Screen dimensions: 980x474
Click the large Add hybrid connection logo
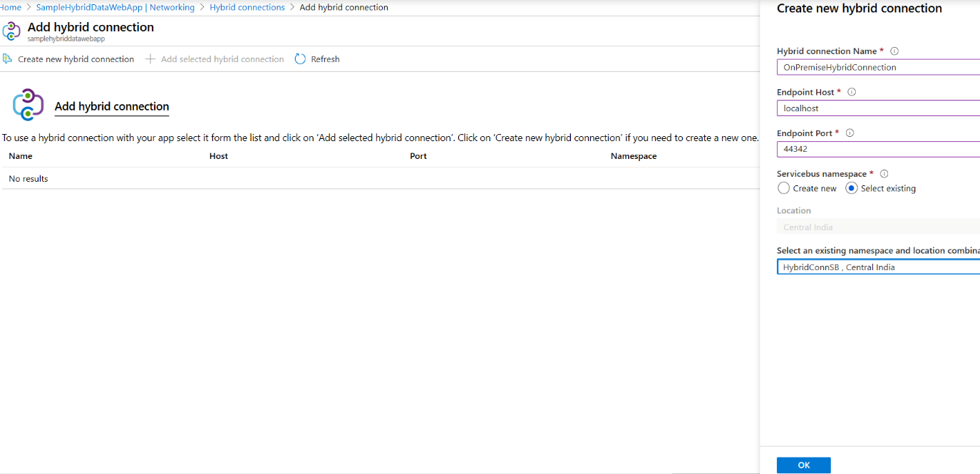[29, 105]
